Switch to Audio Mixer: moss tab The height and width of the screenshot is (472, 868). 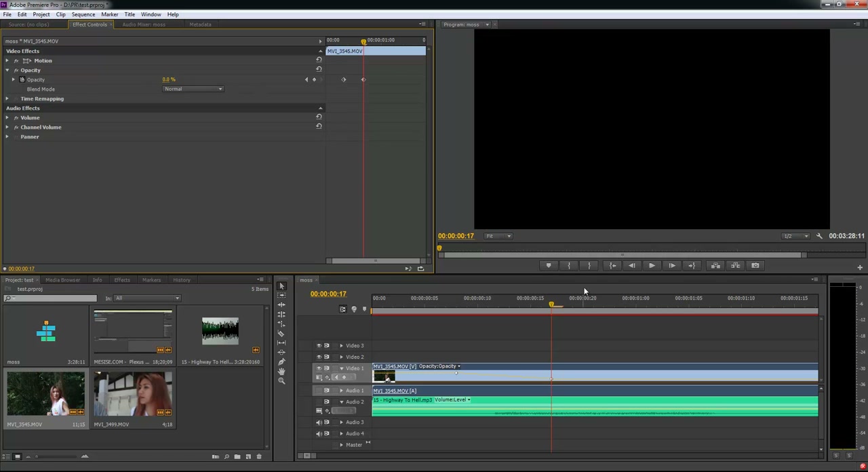[x=144, y=24]
